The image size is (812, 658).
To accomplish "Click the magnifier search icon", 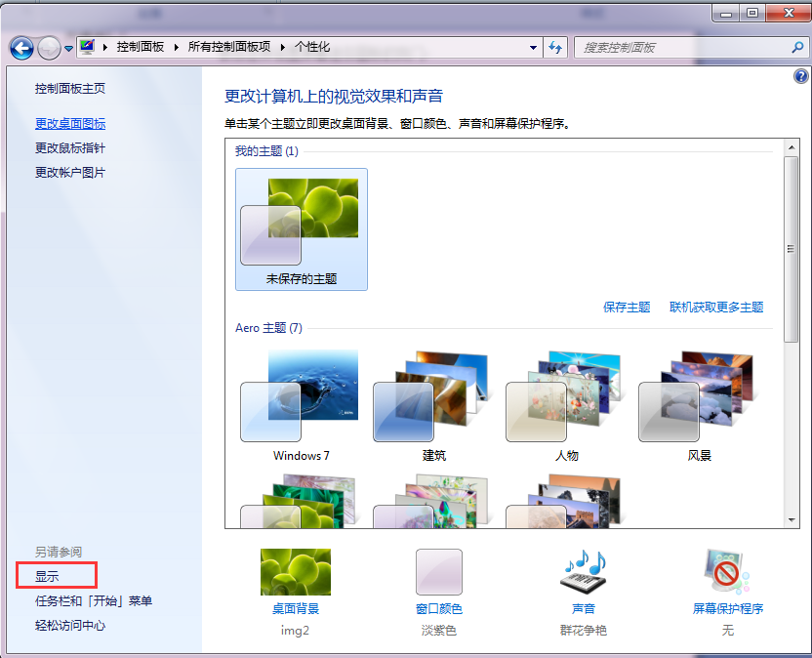I will pos(797,48).
